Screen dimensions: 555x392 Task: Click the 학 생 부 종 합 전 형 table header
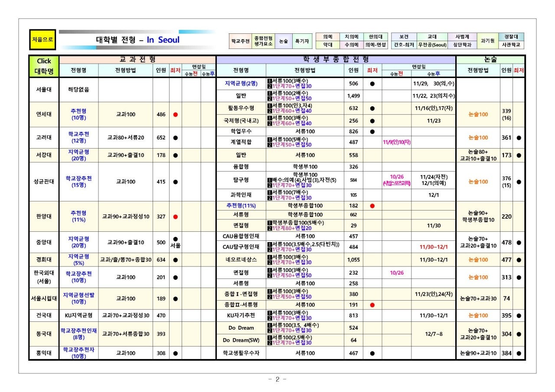click(336, 59)
